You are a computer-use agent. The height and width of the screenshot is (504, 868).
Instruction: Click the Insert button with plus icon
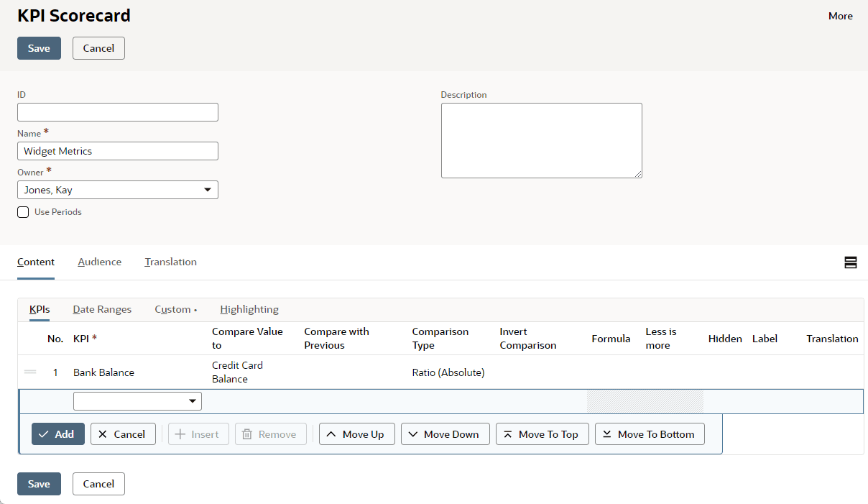pyautogui.click(x=198, y=434)
